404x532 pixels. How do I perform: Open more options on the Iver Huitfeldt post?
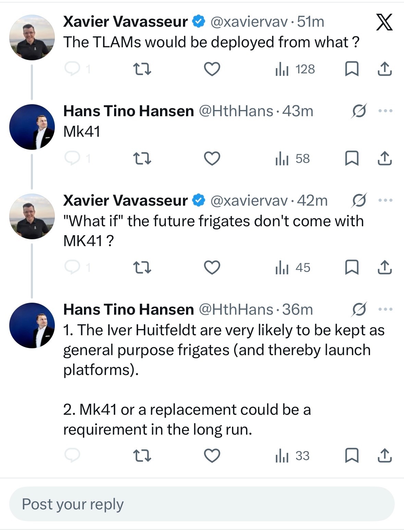coord(385,310)
